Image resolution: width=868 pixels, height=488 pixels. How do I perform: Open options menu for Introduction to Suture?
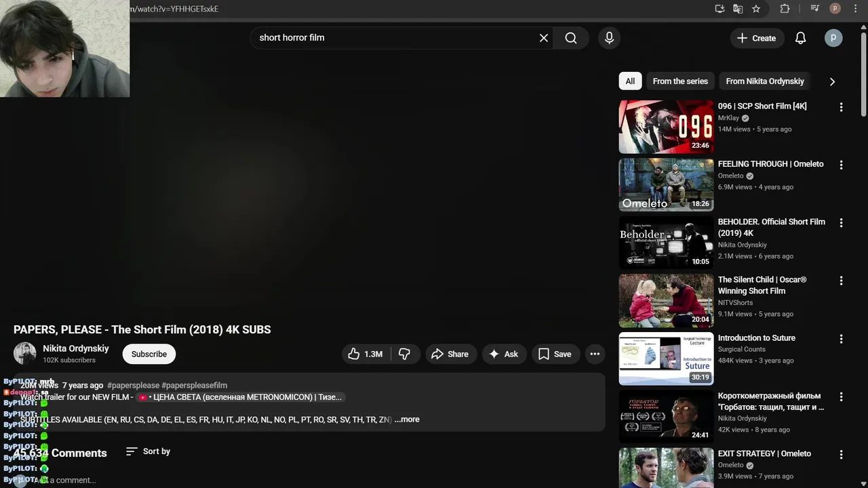(x=841, y=339)
